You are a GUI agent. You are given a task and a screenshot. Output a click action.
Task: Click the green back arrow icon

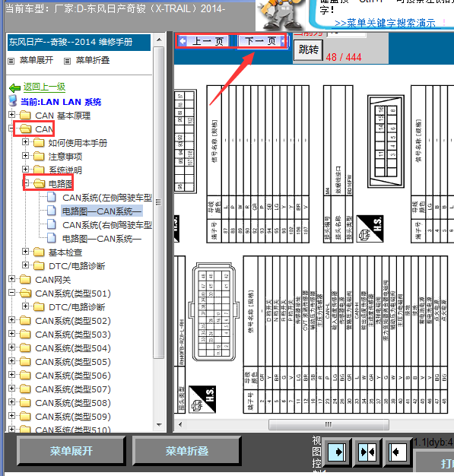click(14, 88)
